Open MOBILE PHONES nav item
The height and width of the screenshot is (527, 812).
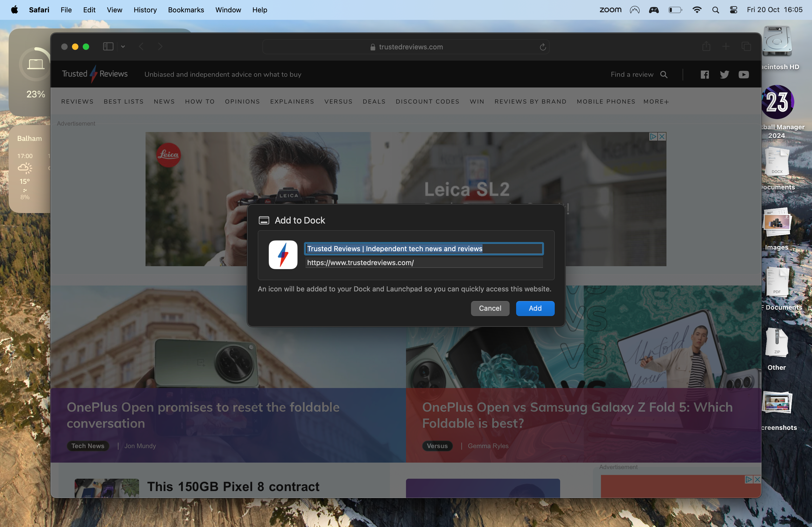pos(606,102)
